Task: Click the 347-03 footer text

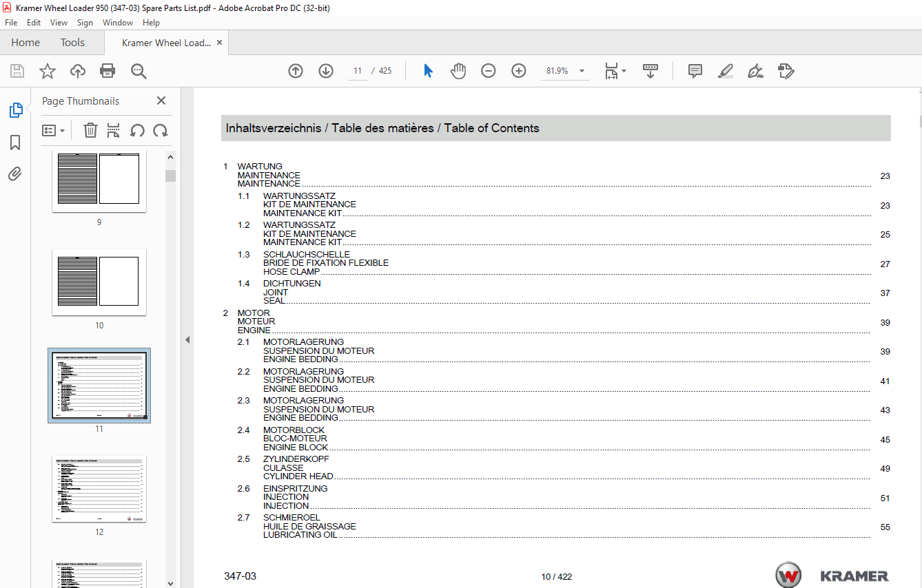Action: [240, 576]
